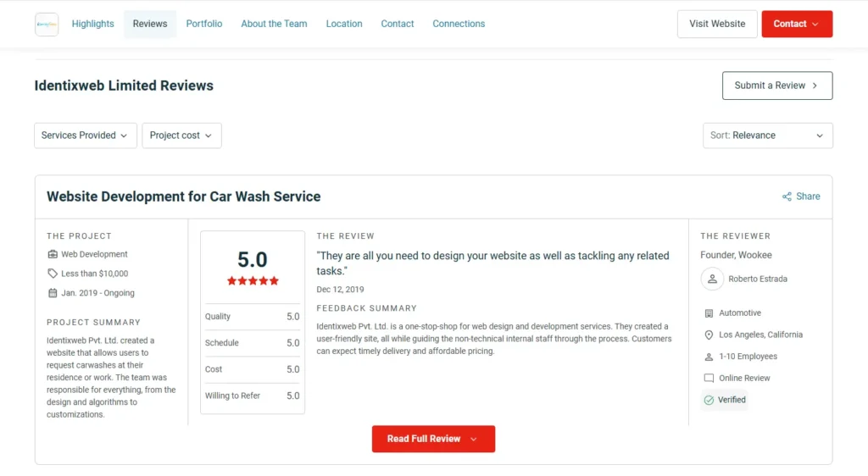
Task: Click the Dec 12, 2019 date
Action: (340, 289)
